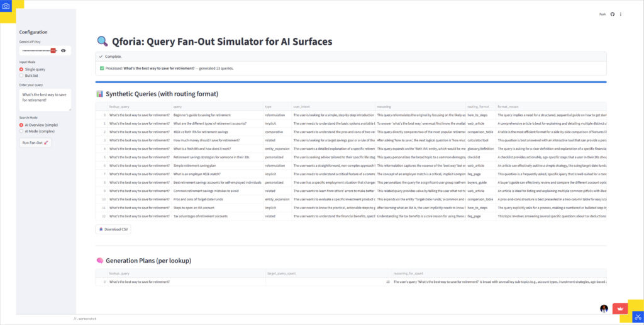Image resolution: width=644 pixels, height=325 pixels.
Task: Click the Download CSV button
Action: (x=113, y=229)
